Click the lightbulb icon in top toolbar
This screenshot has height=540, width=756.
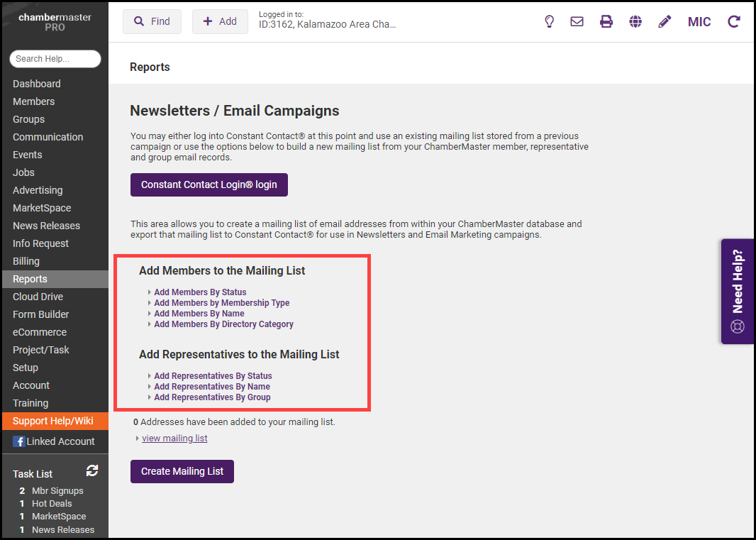pyautogui.click(x=549, y=21)
